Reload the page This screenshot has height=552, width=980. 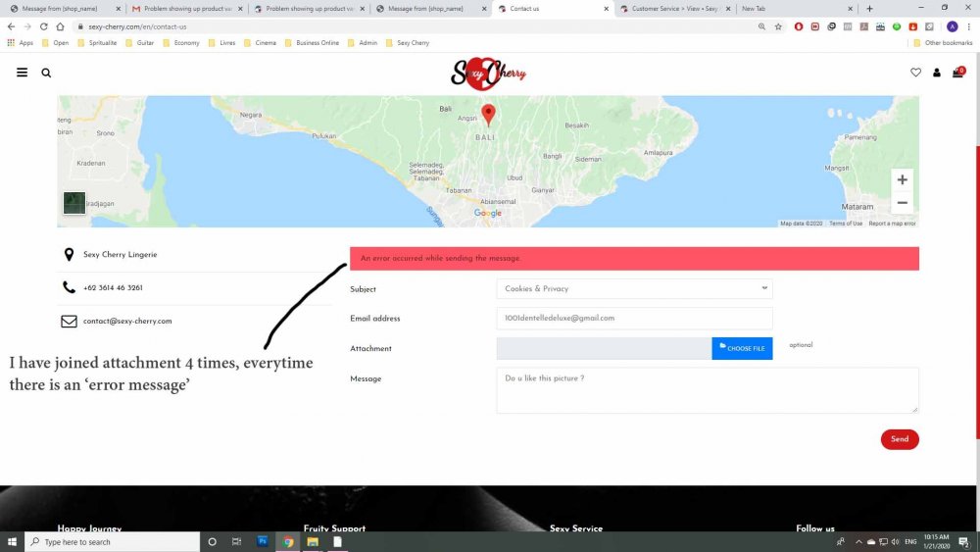(44, 26)
